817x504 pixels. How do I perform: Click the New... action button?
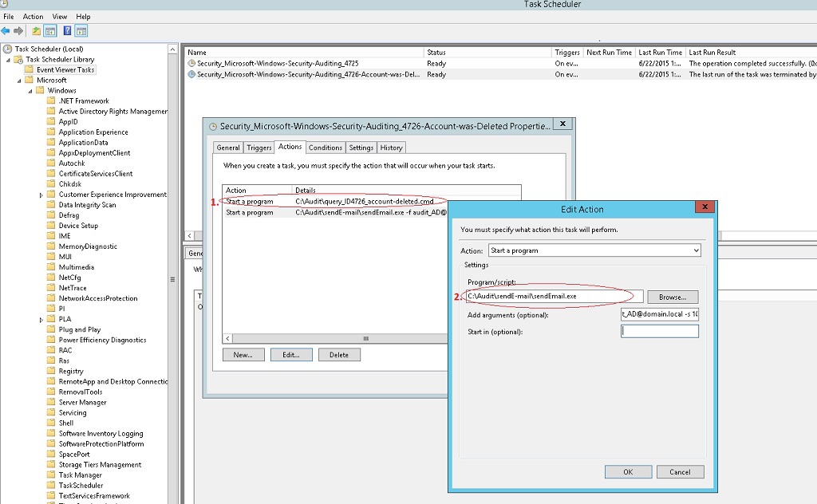243,355
